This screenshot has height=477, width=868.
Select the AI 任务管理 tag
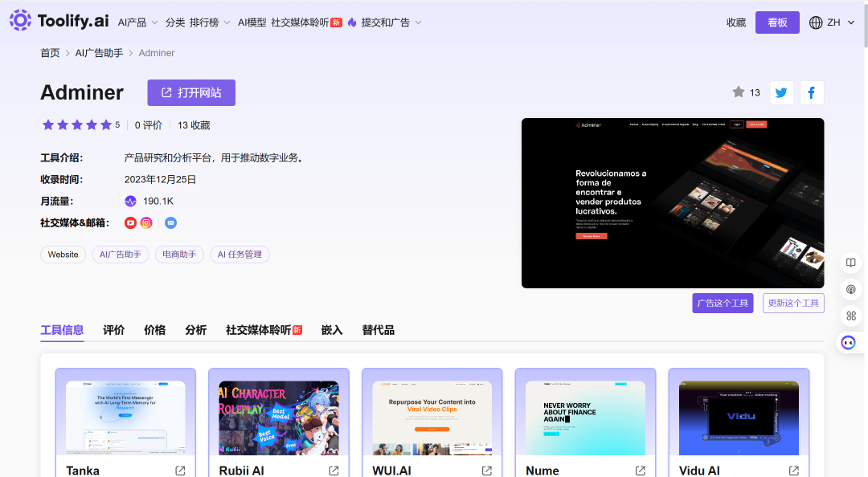tap(240, 255)
